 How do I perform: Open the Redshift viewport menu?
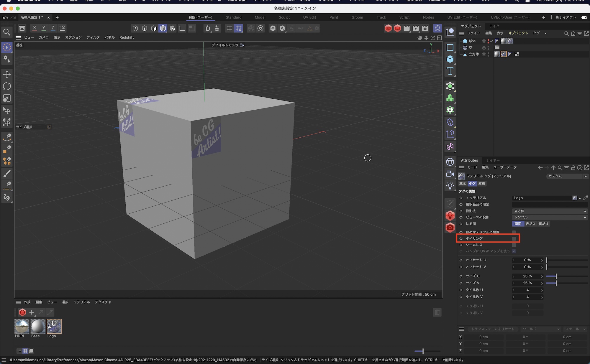coord(127,37)
